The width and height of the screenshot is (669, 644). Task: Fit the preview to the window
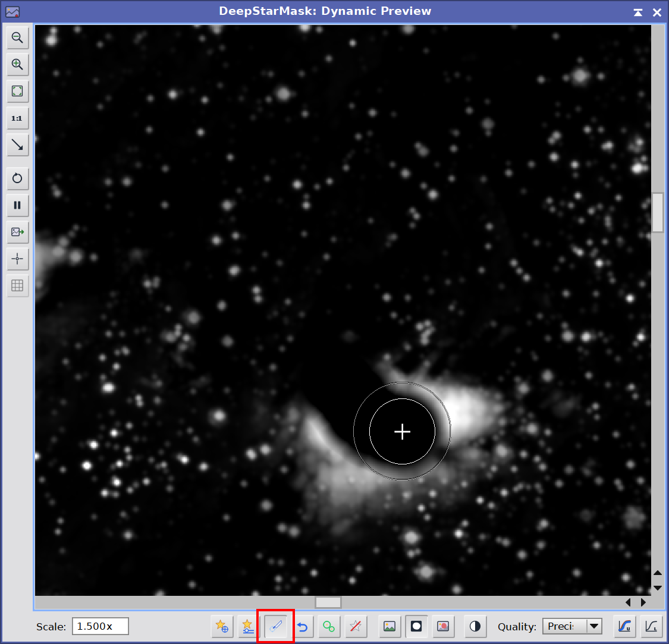tap(17, 92)
